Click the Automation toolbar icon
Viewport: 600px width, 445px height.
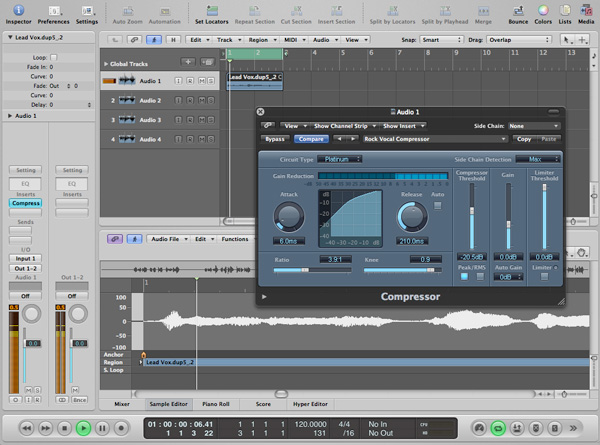165,11
